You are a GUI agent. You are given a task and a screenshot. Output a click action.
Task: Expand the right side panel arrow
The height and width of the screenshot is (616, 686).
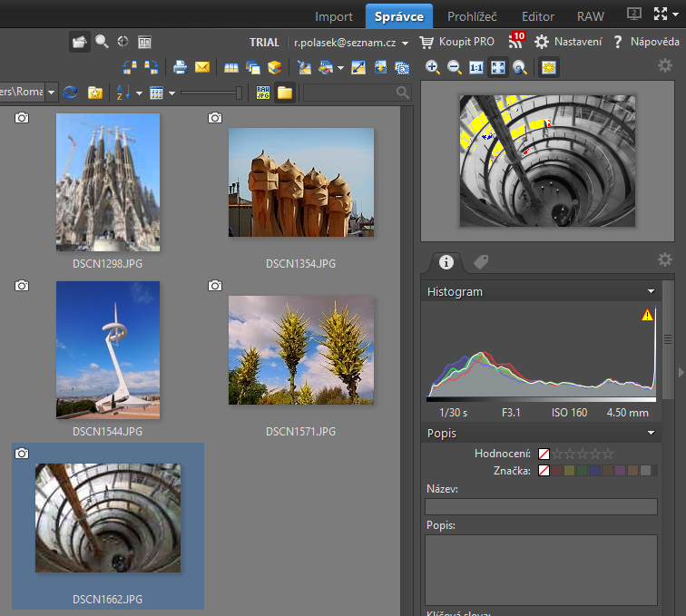coord(681,372)
